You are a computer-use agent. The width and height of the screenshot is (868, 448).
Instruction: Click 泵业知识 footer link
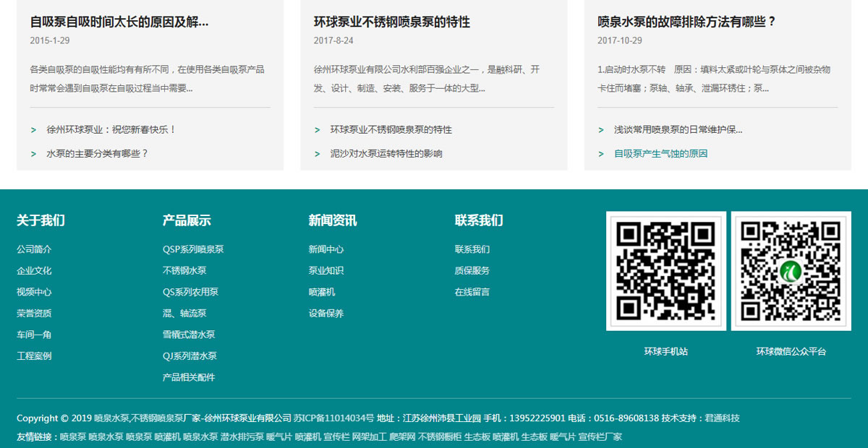[x=326, y=271]
